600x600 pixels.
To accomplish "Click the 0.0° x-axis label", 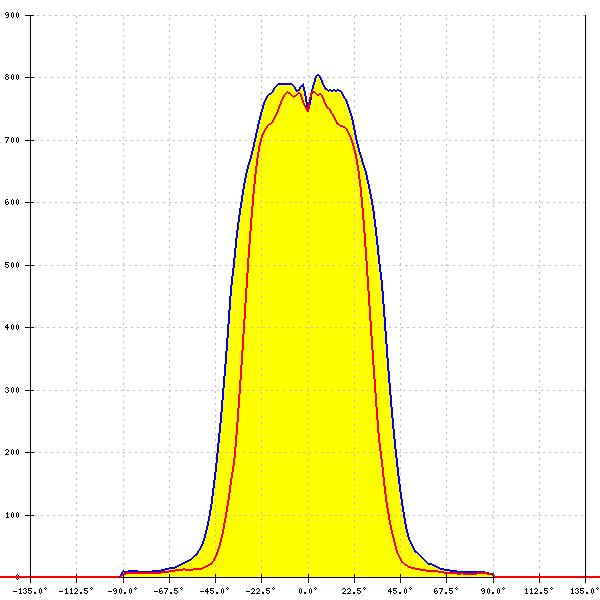I will click(x=308, y=591).
